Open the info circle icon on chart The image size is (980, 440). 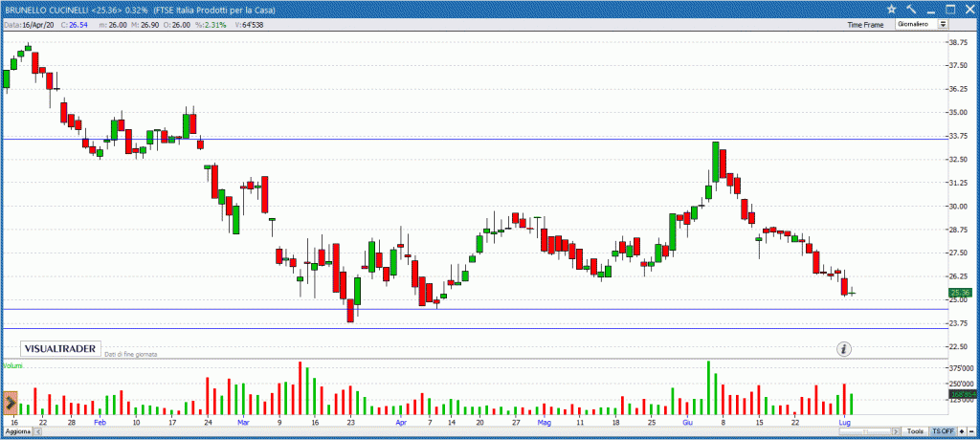pos(844,349)
